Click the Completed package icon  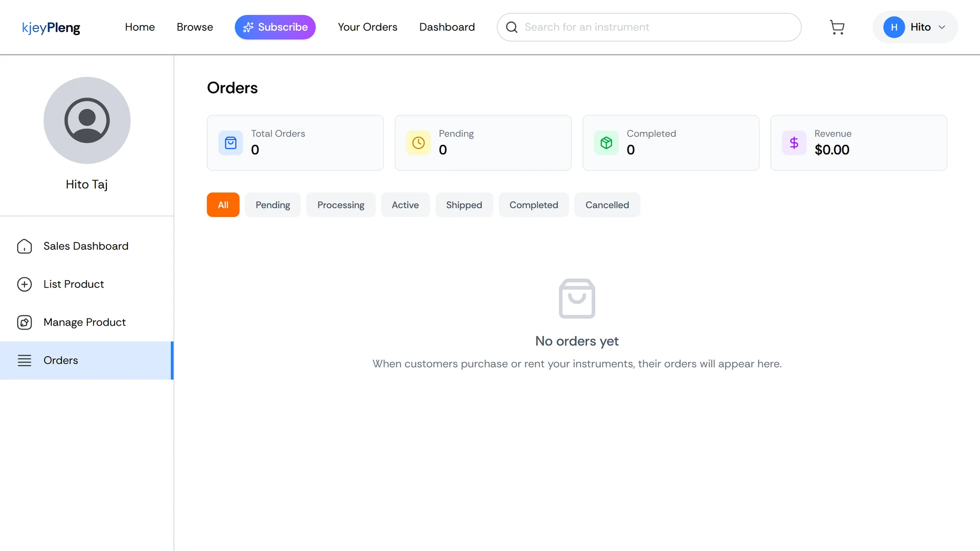coord(606,143)
